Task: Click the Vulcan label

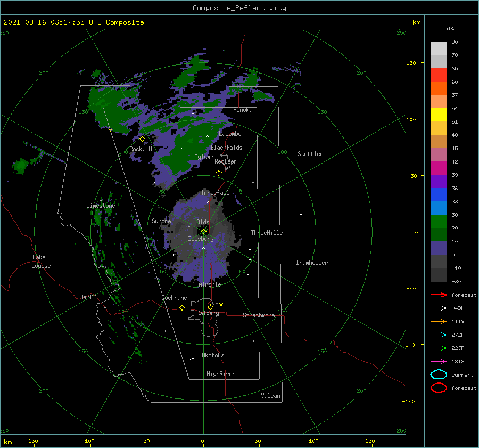Action: pyautogui.click(x=270, y=396)
